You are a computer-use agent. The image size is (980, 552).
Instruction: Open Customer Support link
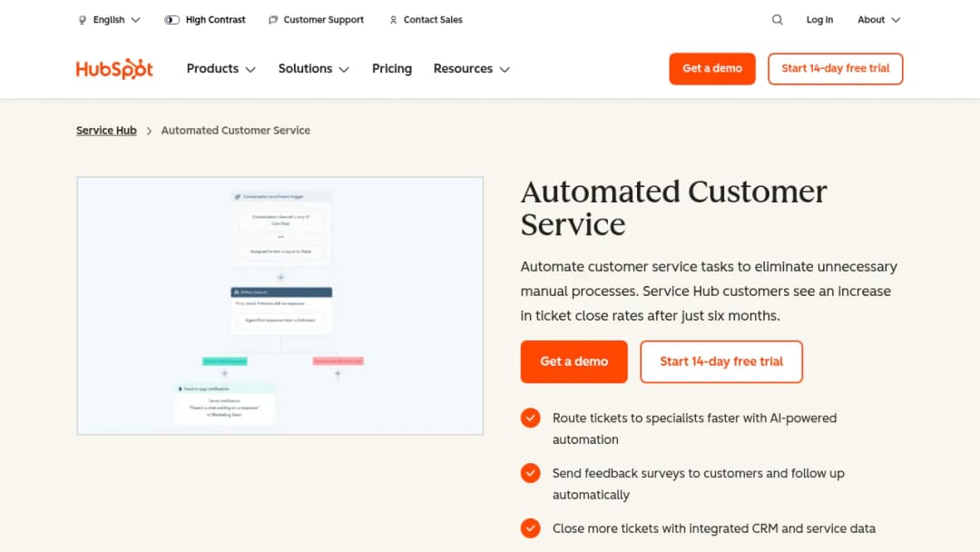click(323, 20)
